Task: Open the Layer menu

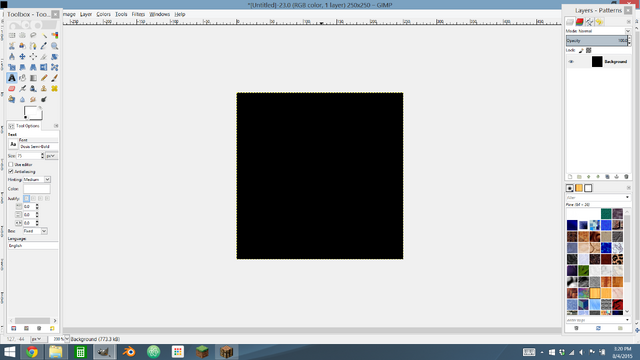Action: point(86,14)
